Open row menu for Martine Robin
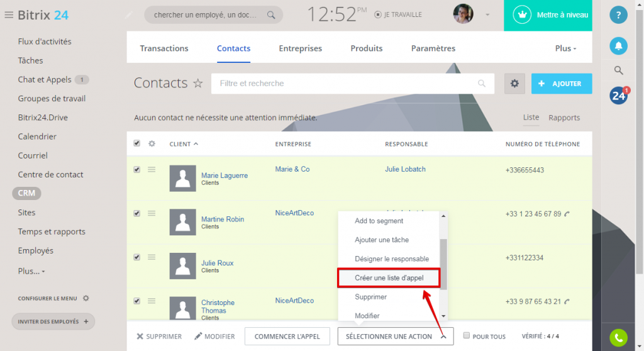Screen dimensions: 644x351 tap(152, 213)
